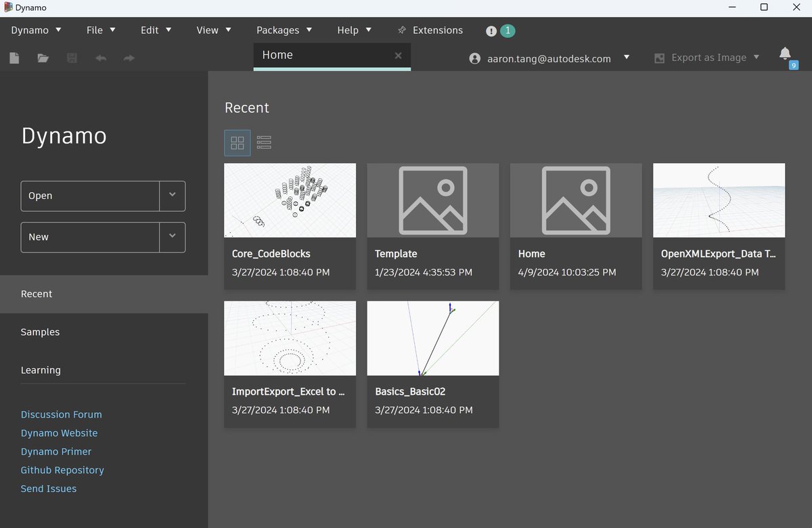Viewport: 812px width, 528px height.
Task: Close the Home tab
Action: 398,56
